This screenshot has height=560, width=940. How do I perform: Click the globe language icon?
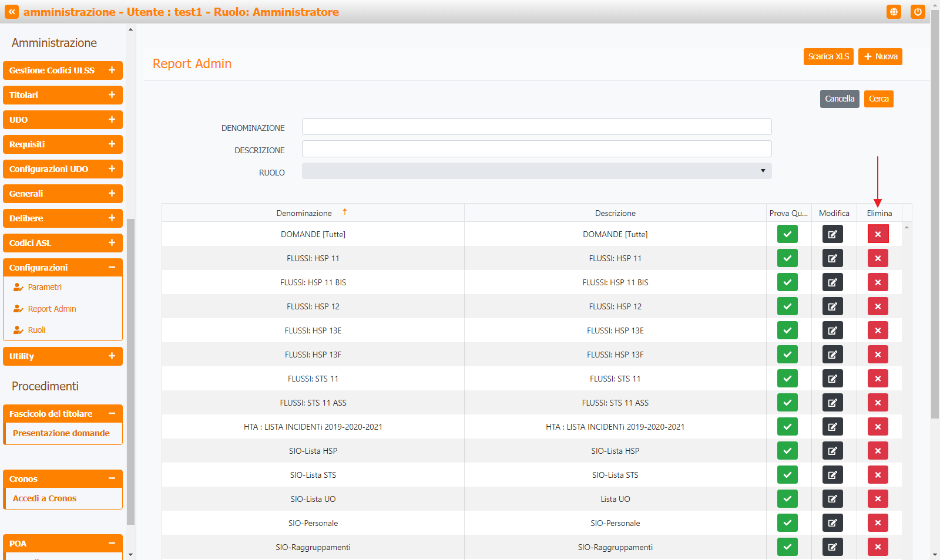[894, 12]
